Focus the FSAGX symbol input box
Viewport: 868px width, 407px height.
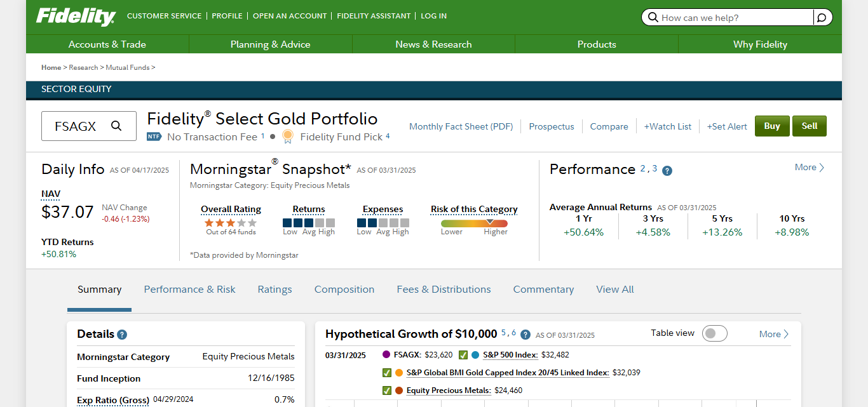(89, 126)
